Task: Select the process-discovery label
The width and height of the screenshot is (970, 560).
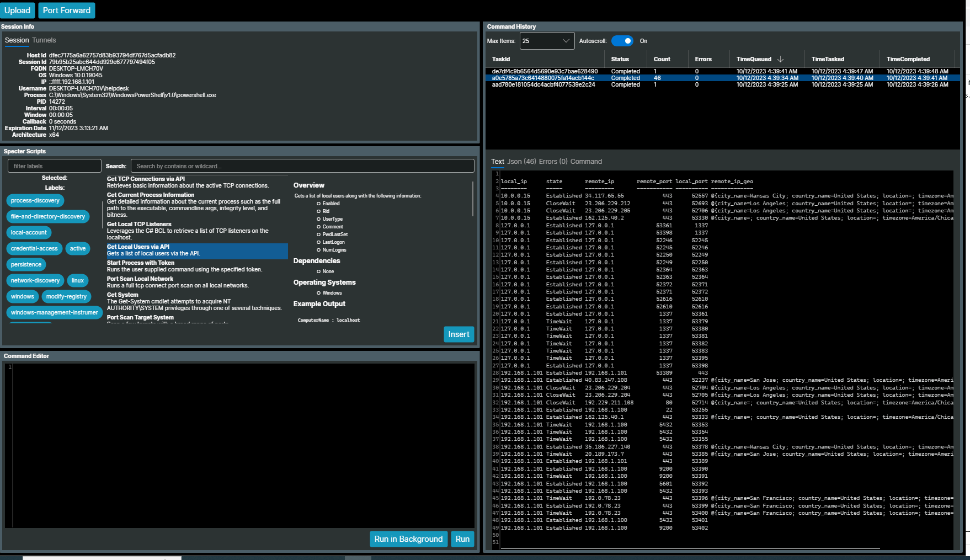Action: click(x=35, y=200)
